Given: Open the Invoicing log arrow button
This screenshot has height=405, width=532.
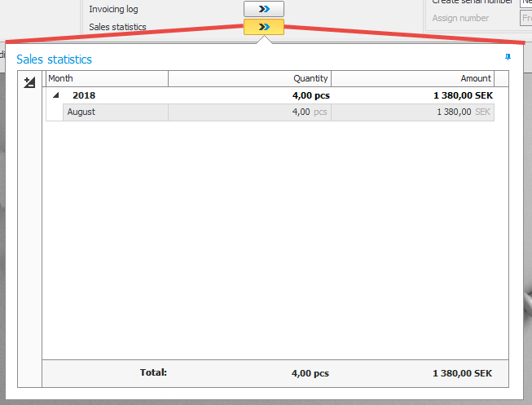Looking at the screenshot, I should [x=263, y=9].
